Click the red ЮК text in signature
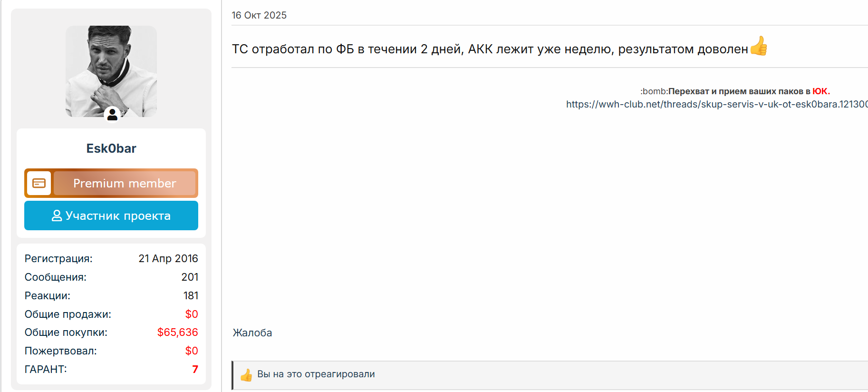 pyautogui.click(x=821, y=91)
